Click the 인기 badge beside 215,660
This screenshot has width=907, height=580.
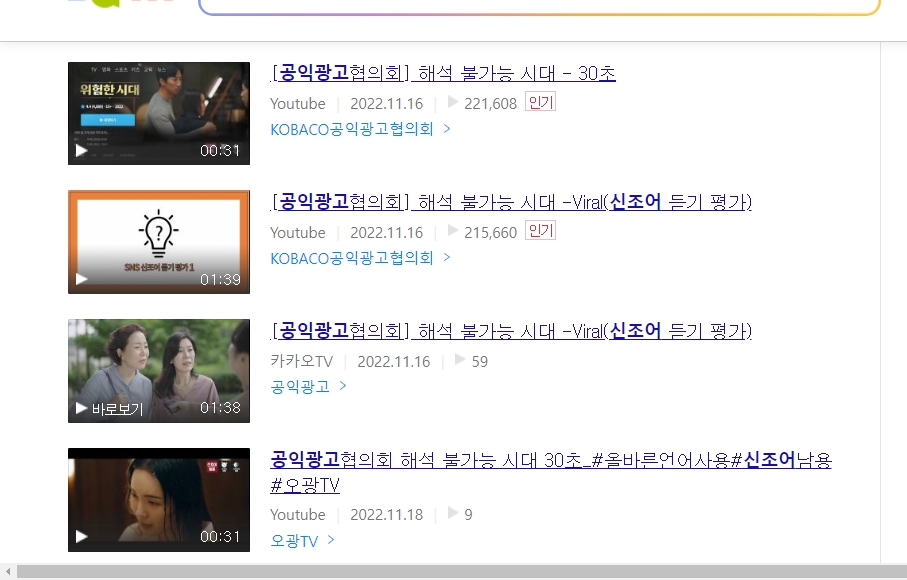(540, 231)
